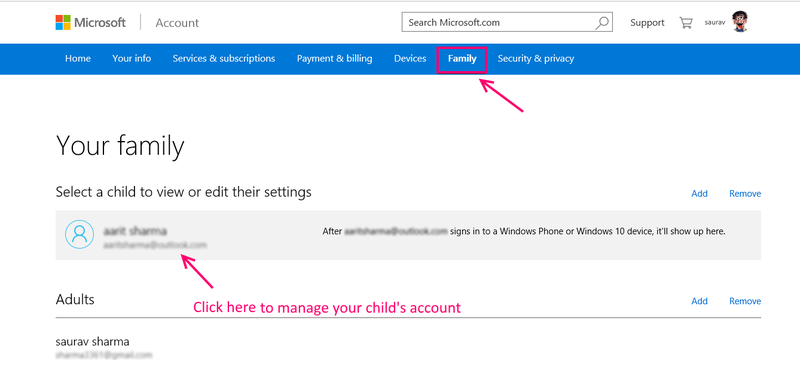Click the Microsoft logo
Image resolution: width=800 pixels, height=373 pixels.
click(90, 22)
